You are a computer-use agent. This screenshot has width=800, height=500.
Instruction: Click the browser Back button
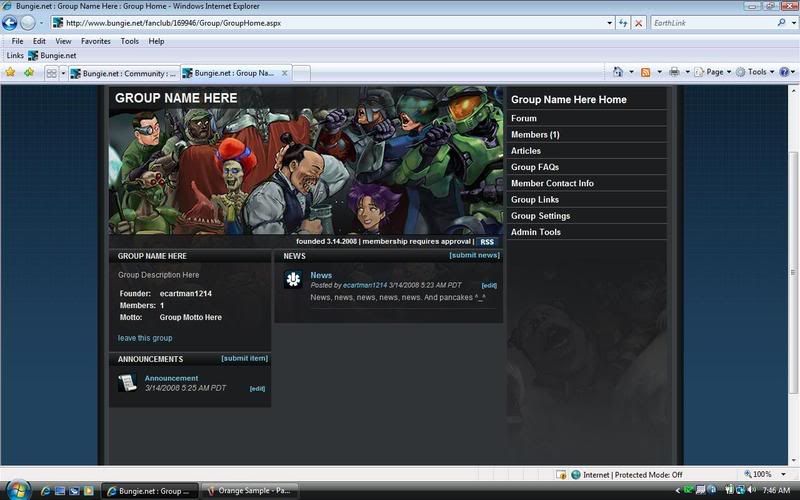pyautogui.click(x=10, y=22)
